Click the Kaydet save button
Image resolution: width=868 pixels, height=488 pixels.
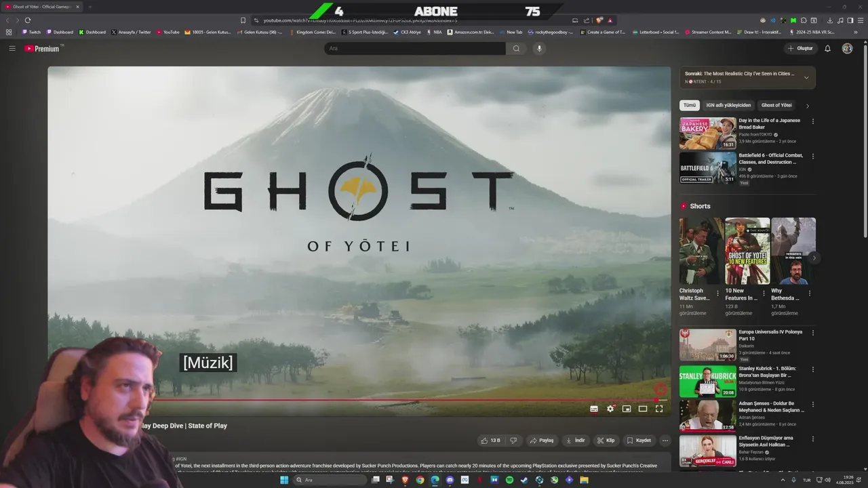pos(639,440)
